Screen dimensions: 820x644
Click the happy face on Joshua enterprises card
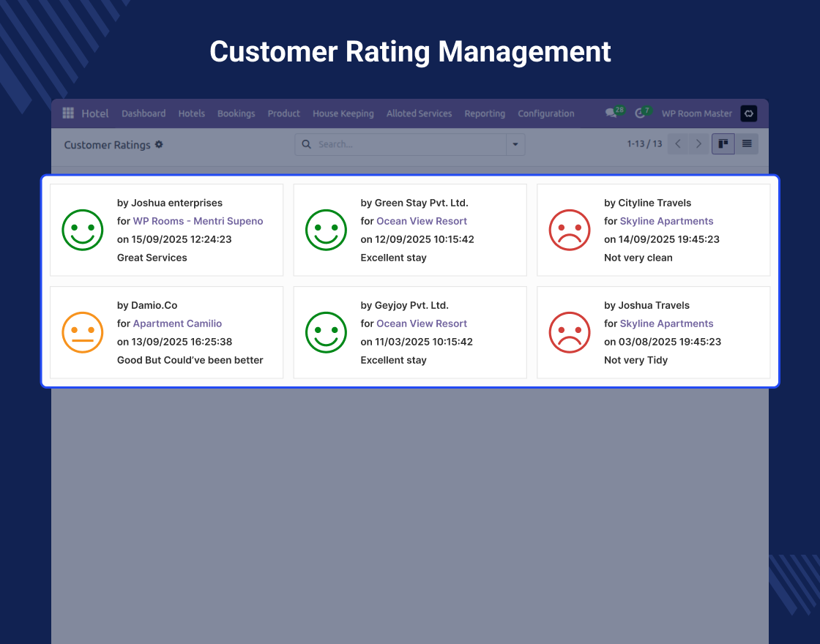[x=83, y=230]
